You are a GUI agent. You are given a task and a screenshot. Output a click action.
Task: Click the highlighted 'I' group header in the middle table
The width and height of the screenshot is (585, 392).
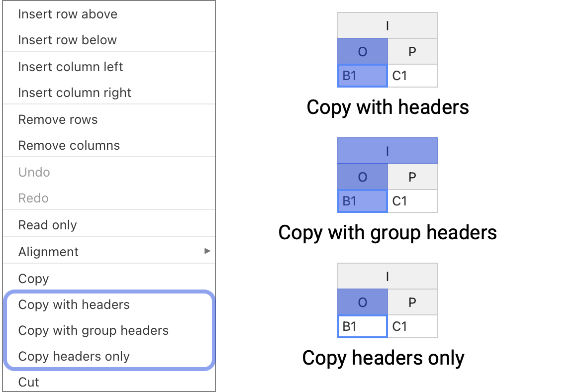click(388, 150)
